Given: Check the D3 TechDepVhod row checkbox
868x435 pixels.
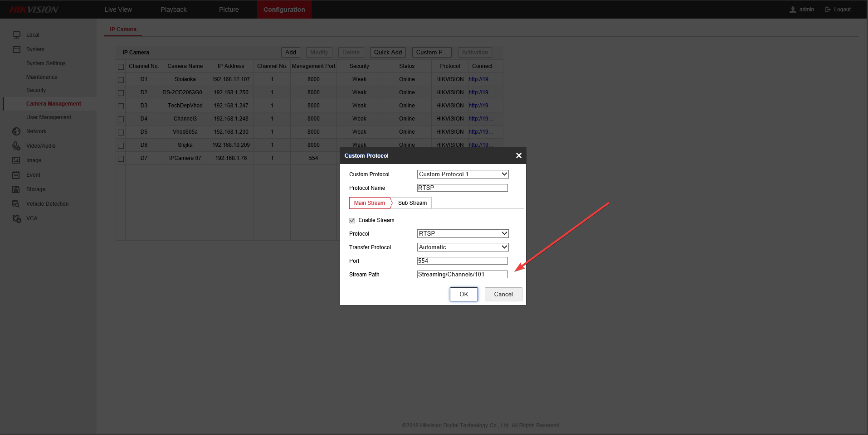Looking at the screenshot, I should click(121, 106).
